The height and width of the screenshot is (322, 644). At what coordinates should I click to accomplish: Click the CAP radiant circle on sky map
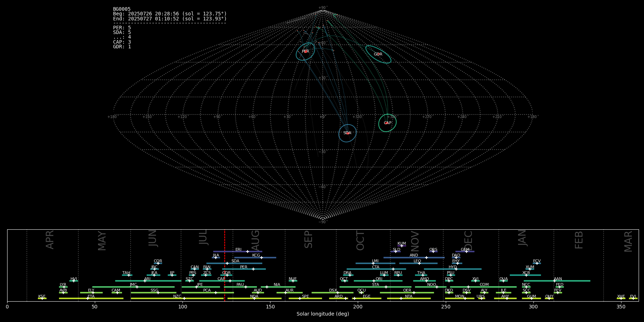click(x=387, y=123)
